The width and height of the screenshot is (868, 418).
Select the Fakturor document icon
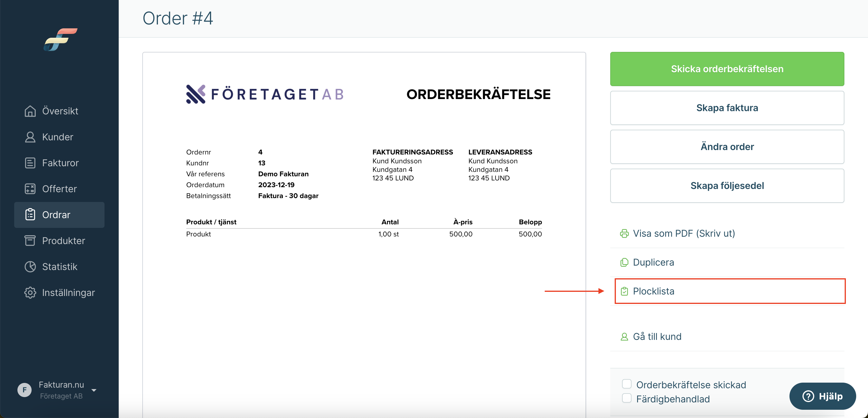30,163
